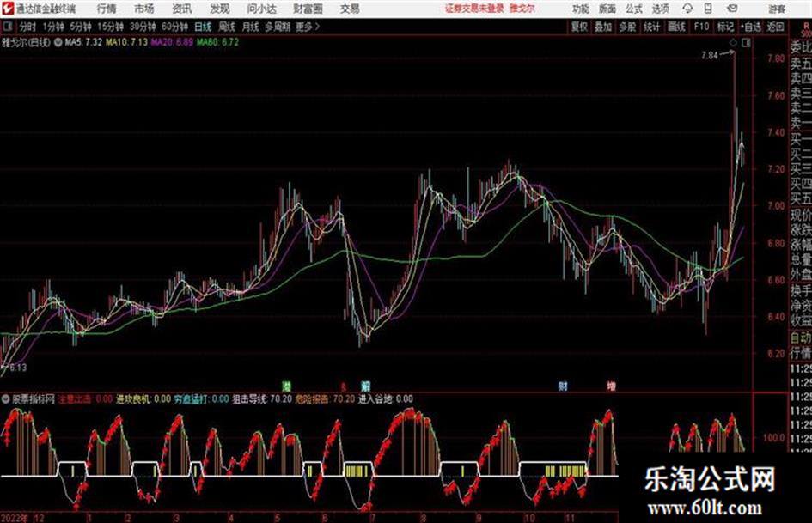The image size is (812, 523).
Task: Click the 2022年 date axis label
Action: point(15,517)
